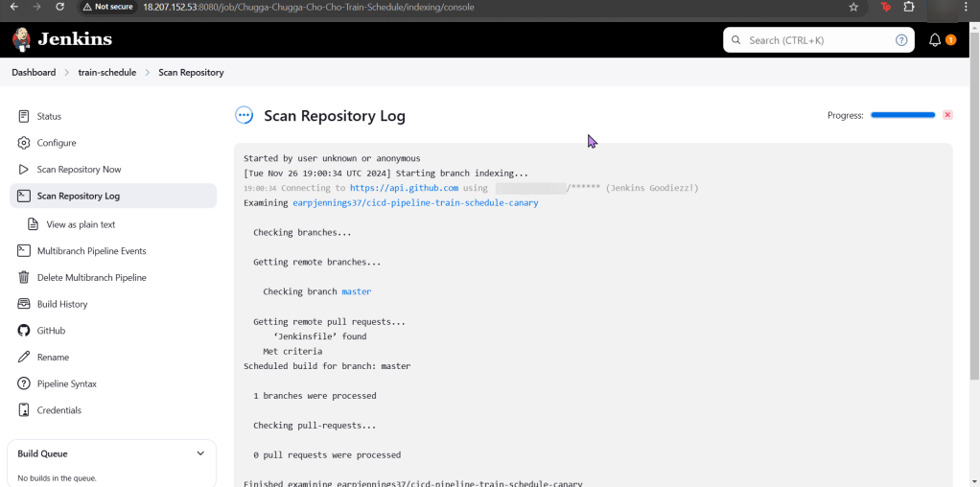Image resolution: width=980 pixels, height=487 pixels.
Task: Open the notifications bell icon
Action: 935,40
